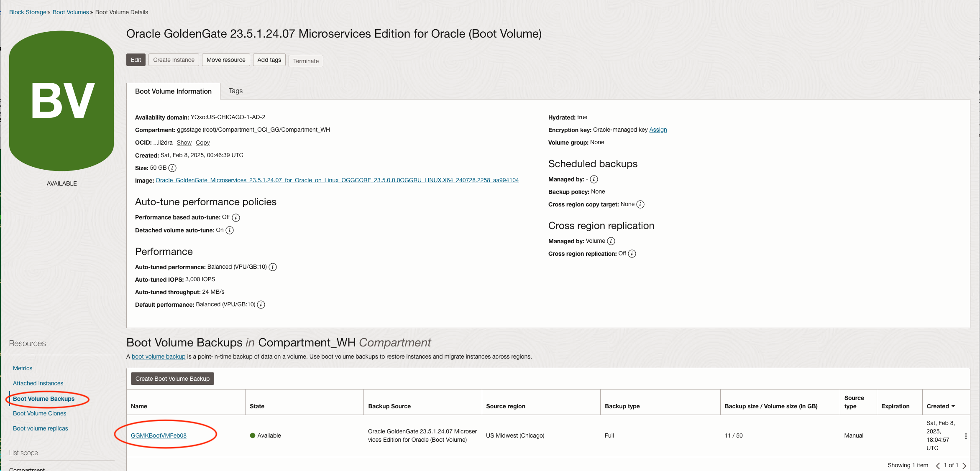This screenshot has width=980, height=471.
Task: Click info icon beside Default performance
Action: click(x=261, y=305)
